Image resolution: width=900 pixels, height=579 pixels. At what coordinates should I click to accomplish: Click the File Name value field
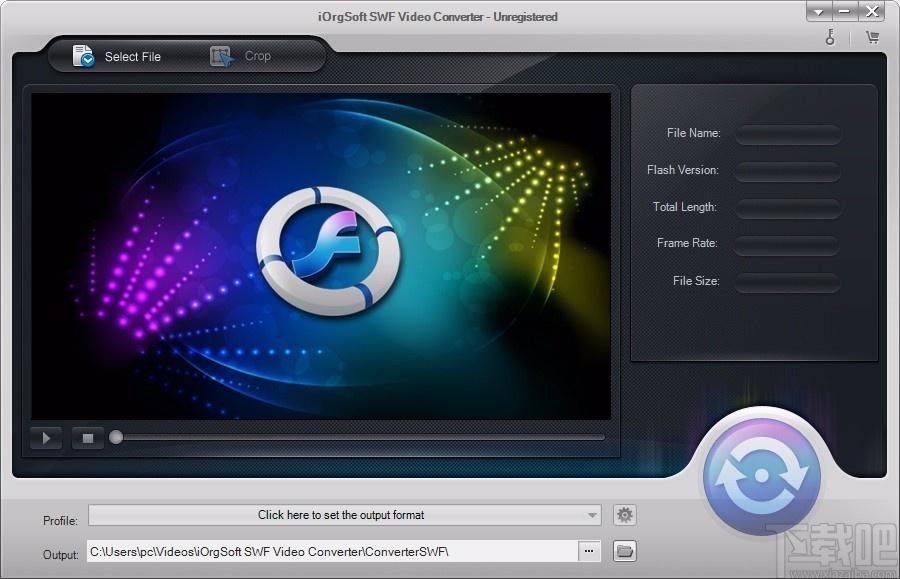pyautogui.click(x=788, y=134)
